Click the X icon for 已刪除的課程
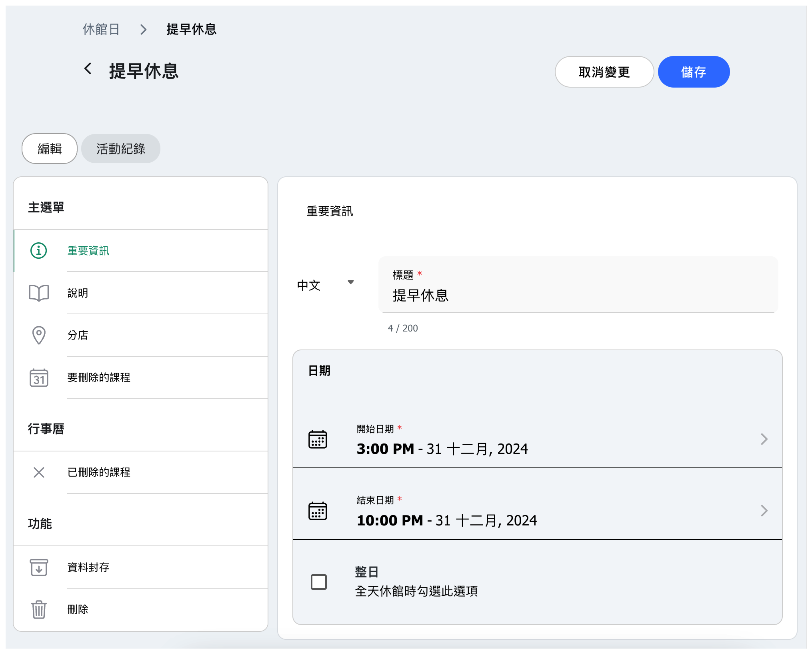812x653 pixels. (39, 472)
